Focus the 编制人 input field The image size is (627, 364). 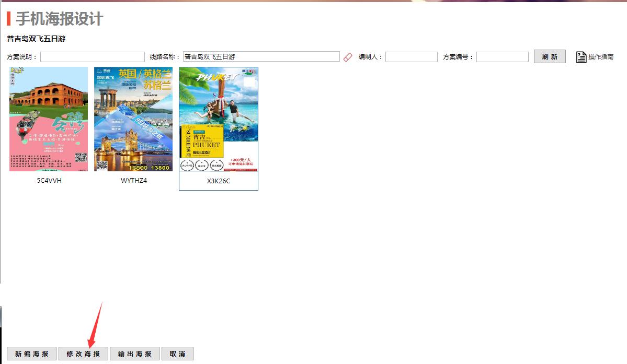coord(412,57)
